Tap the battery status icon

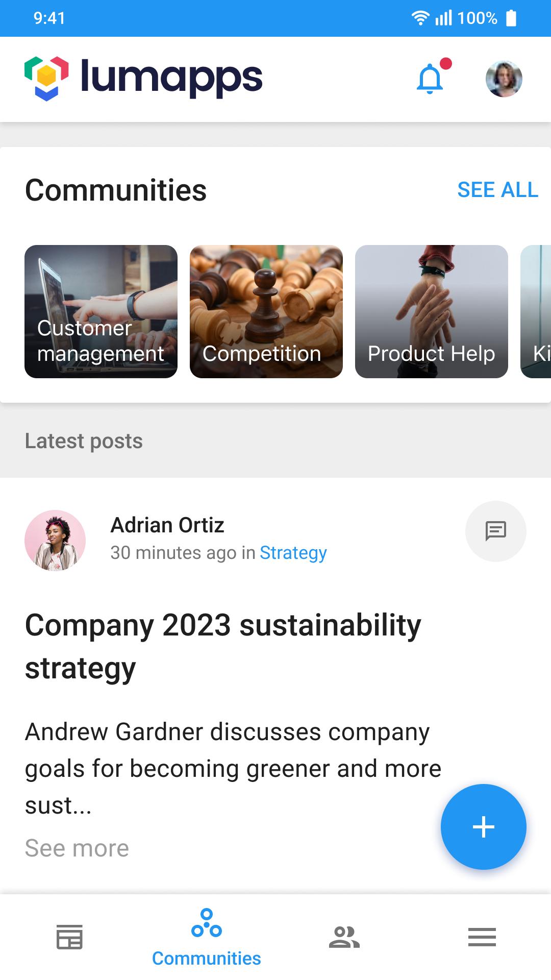pyautogui.click(x=511, y=18)
